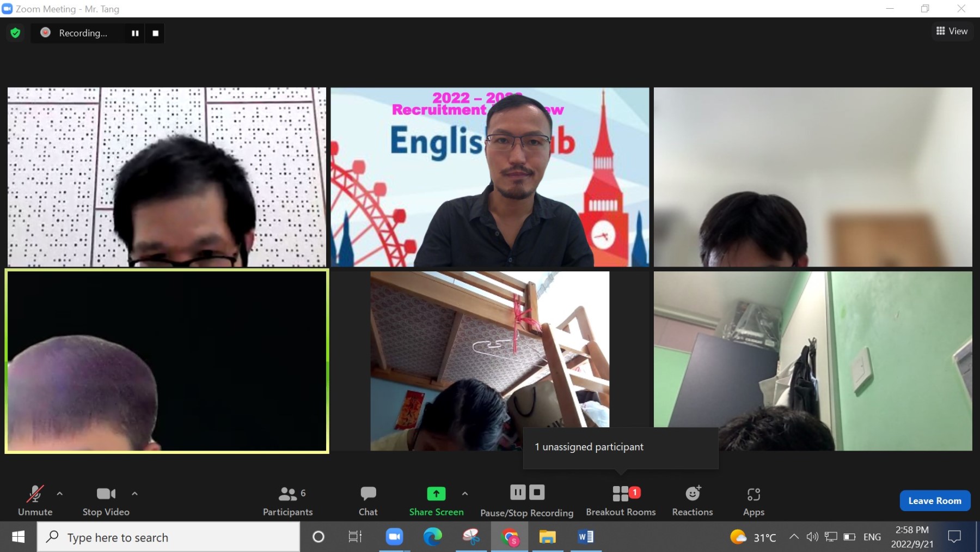Click the battery status icon

tap(849, 537)
